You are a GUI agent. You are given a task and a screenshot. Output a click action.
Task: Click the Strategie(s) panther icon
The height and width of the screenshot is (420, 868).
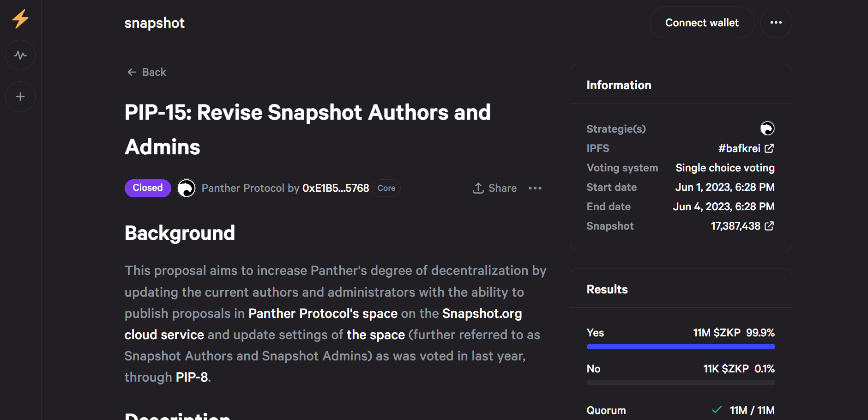(x=767, y=128)
